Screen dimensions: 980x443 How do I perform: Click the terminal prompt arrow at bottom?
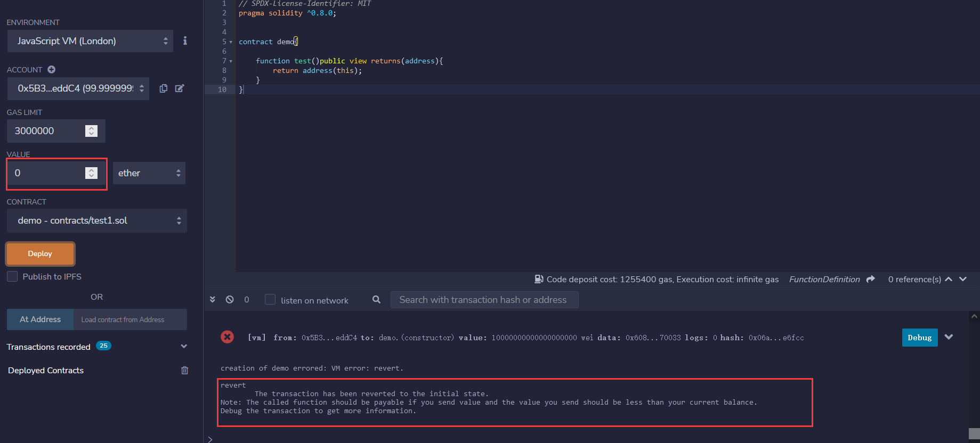210,439
